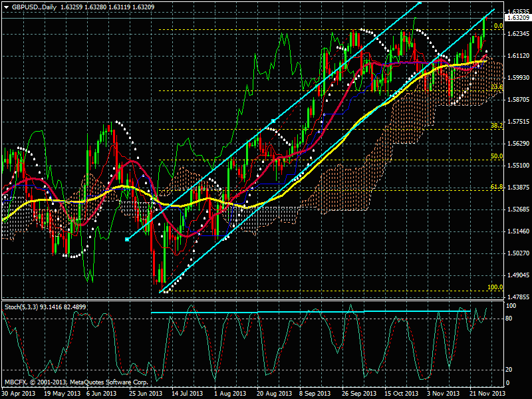Image resolution: width=532 pixels, height=399 pixels.
Task: Click the Fibonacci 100.0 level label
Action: [x=495, y=287]
